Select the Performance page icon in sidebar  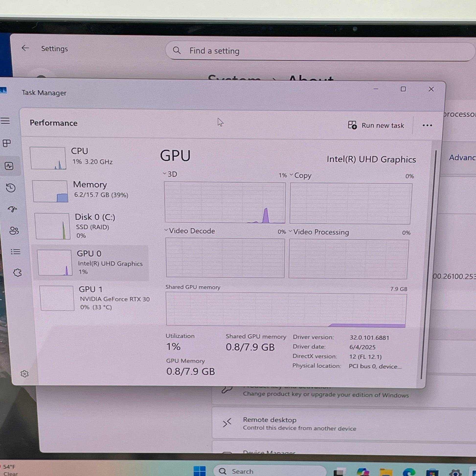[x=9, y=166]
